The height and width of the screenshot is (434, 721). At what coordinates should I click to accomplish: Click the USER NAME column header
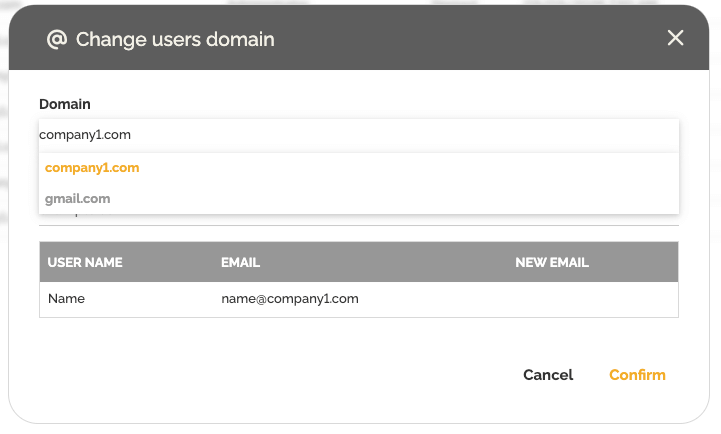pos(85,263)
